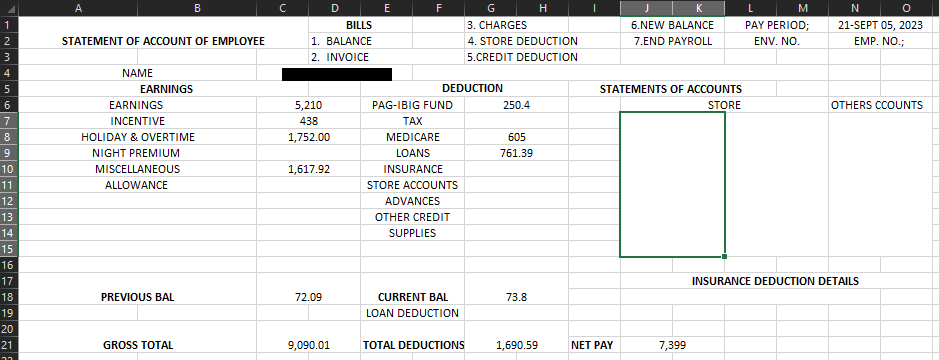
Task: Click the PREVIOUS BAL cell
Action: point(138,297)
